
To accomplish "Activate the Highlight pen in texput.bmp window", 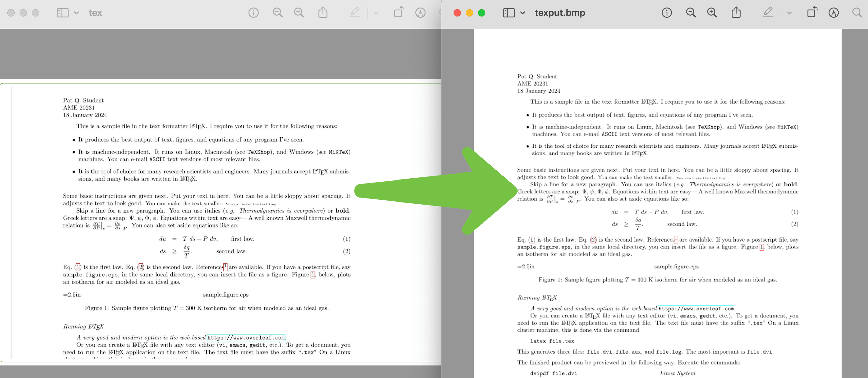I will (767, 13).
